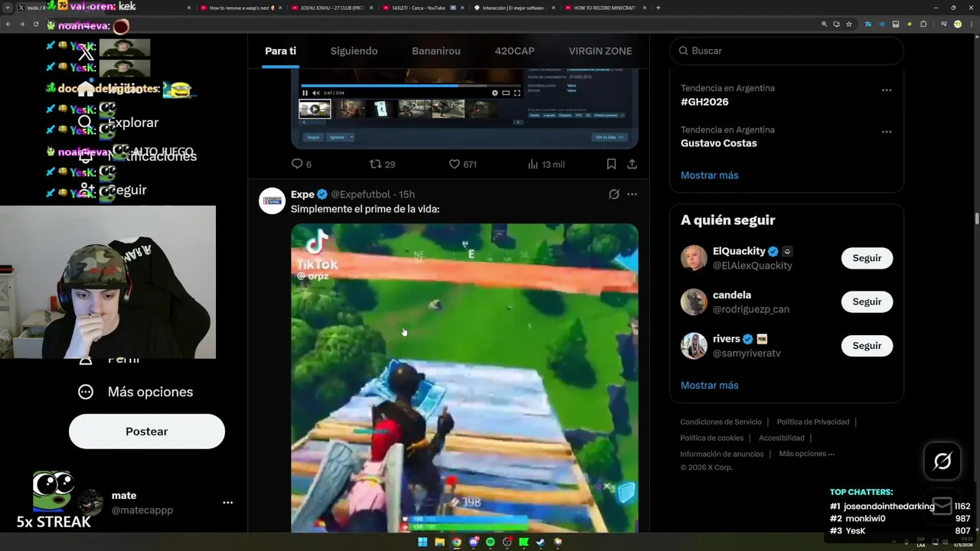Open Spotify from the taskbar
Screen dimensions: 980x551
(490, 543)
